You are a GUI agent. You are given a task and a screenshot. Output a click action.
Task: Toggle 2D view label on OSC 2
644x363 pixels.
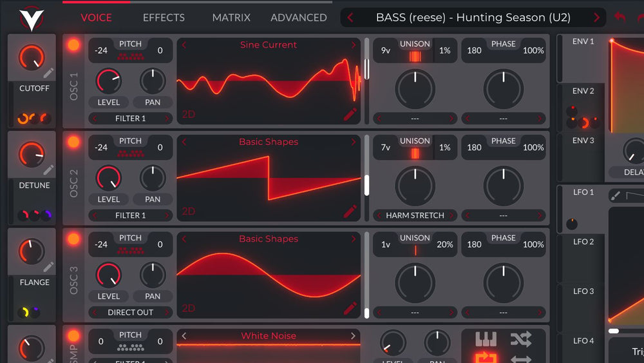(189, 211)
